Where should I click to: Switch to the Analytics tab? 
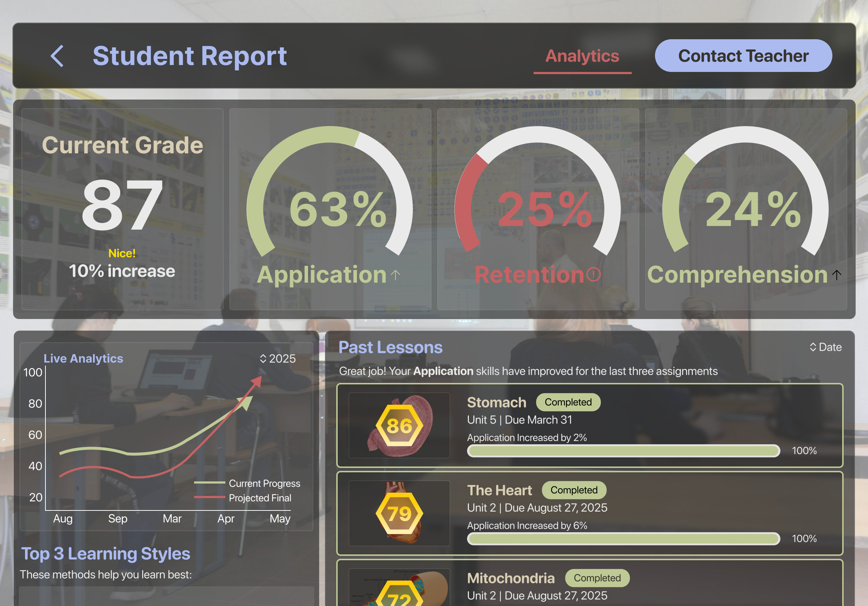[582, 56]
